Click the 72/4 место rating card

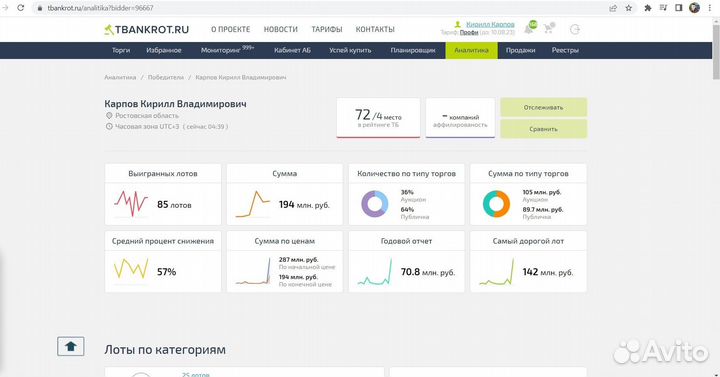tap(378, 118)
